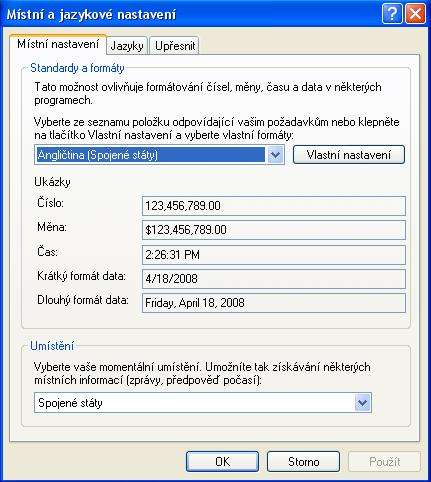Click the Spojené státy location combo box
Screen dimensions: 431x482
click(x=203, y=403)
